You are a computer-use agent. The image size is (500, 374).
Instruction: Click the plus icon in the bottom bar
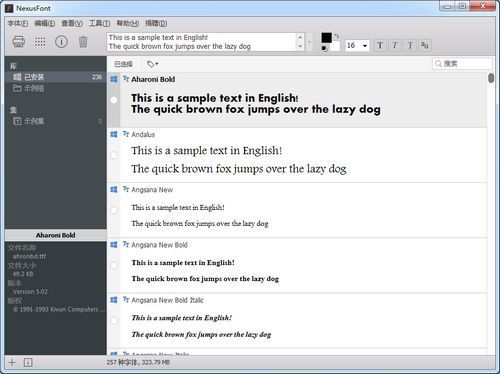tap(12, 362)
